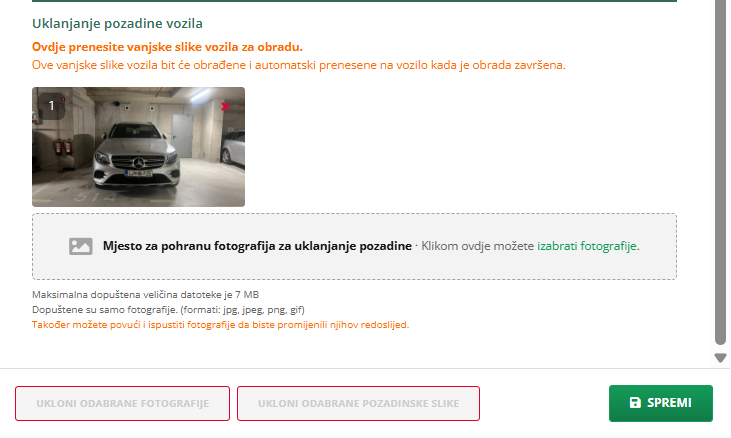Click the scrollbar down arrow
731x438 pixels.
click(720, 358)
